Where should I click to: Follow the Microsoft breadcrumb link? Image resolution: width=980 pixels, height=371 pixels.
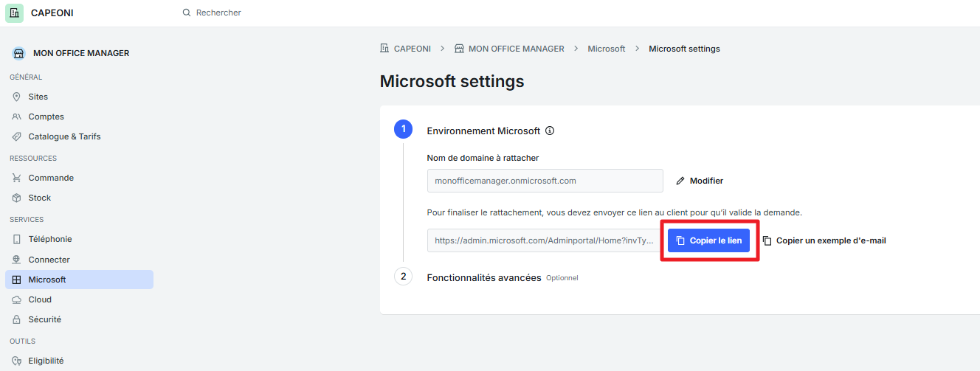point(607,49)
